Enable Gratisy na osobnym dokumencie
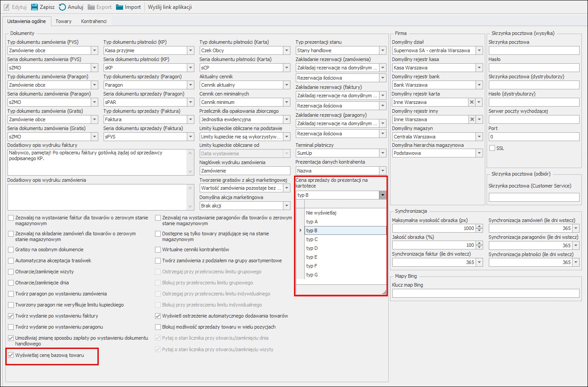Screen dimensions: 588x387 click(11, 250)
